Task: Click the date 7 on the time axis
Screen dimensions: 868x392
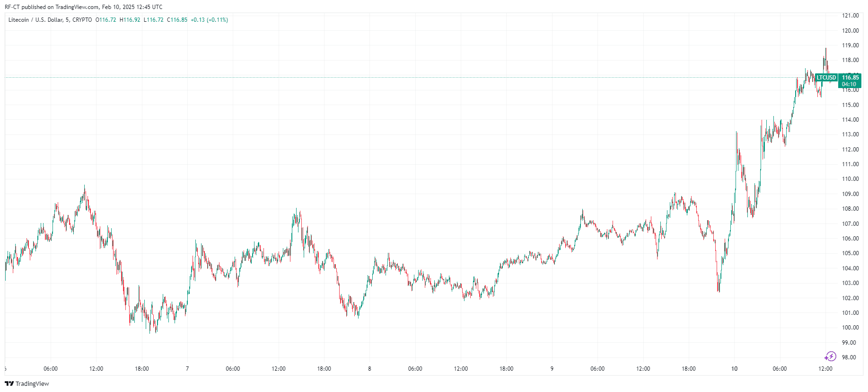Action: click(187, 369)
